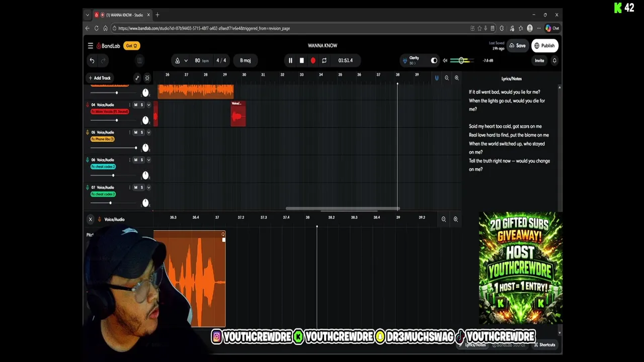Mute master output with the speaker icon
This screenshot has height=362, width=644.
click(445, 60)
